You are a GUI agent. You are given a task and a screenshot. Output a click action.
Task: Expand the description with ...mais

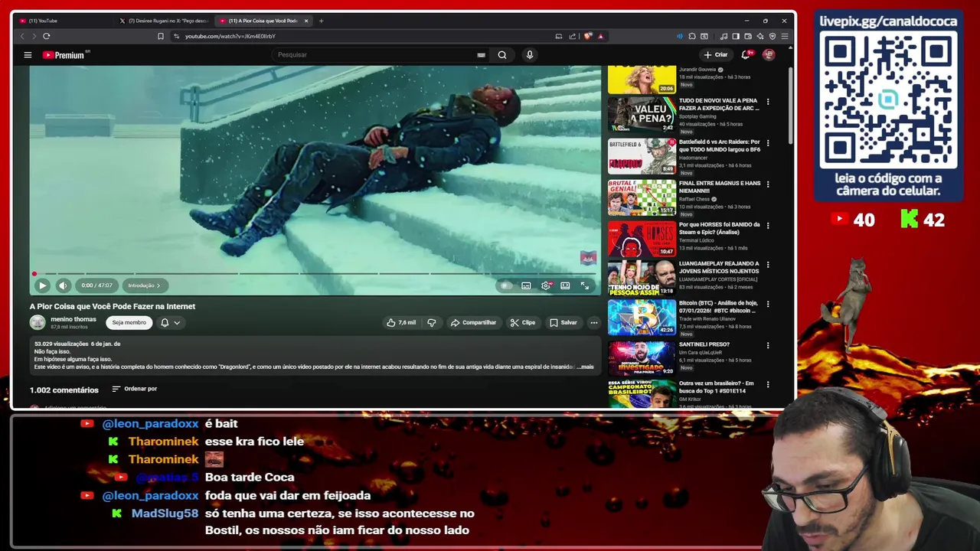pos(585,367)
